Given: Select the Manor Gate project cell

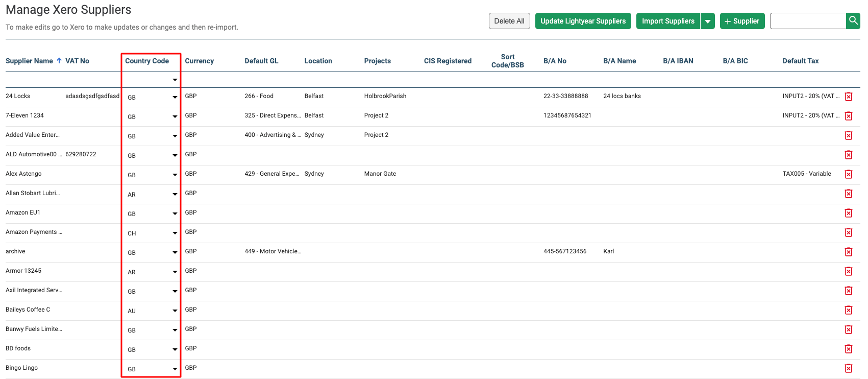Looking at the screenshot, I should (380, 174).
